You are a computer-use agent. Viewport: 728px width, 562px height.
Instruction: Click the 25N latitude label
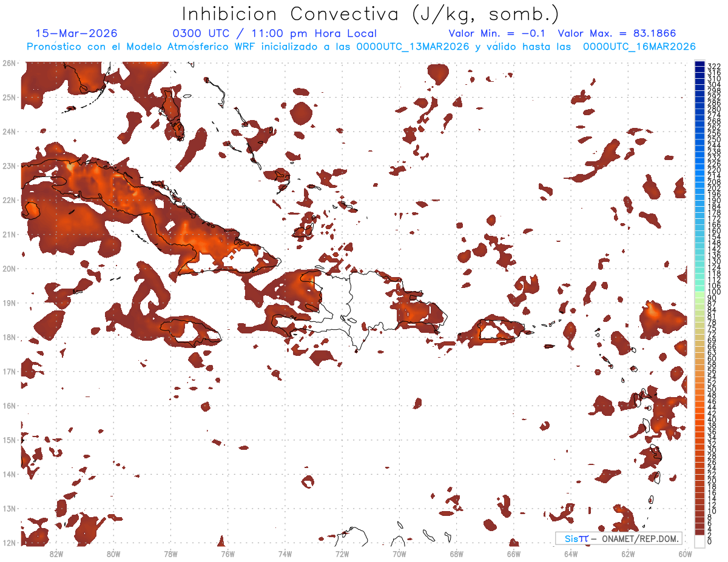point(8,97)
